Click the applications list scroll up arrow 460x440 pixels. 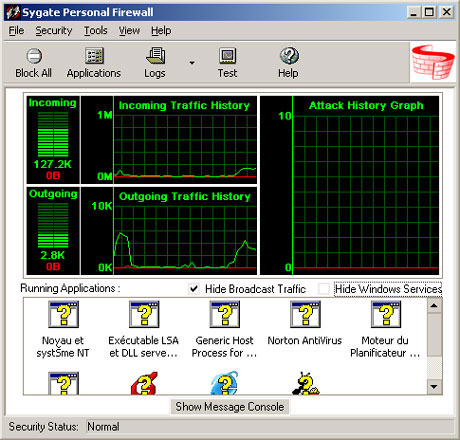tap(434, 306)
